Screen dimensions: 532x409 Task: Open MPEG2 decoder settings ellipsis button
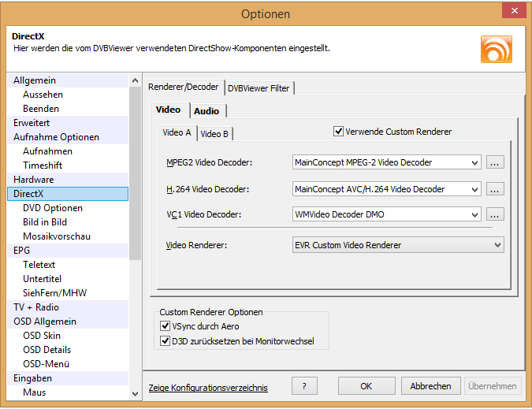(x=495, y=162)
